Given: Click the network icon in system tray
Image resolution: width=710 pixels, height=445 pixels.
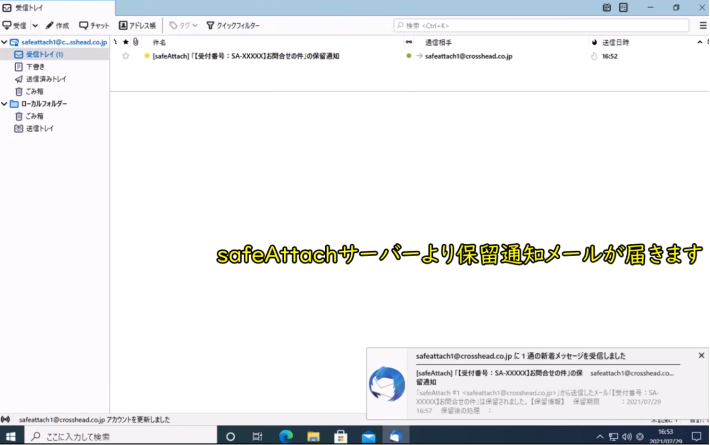Looking at the screenshot, I should (613, 436).
